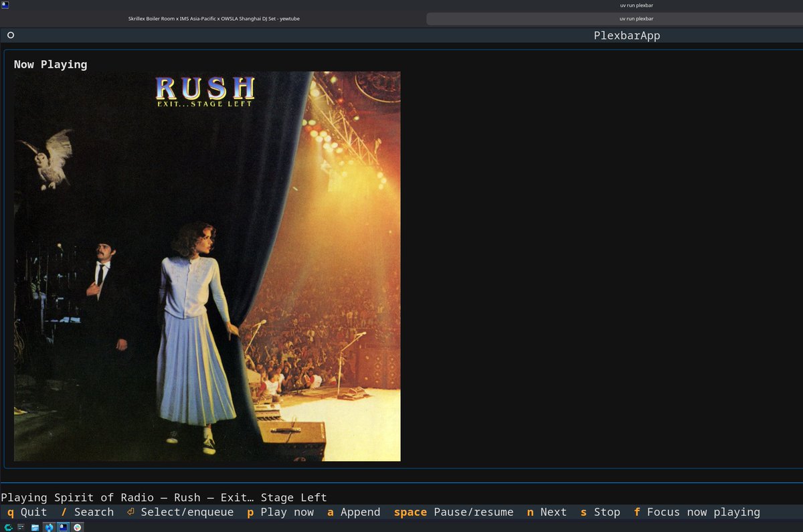Click the Quit shortcut in the footer
Viewport: 803px width, 532px height.
(x=27, y=512)
